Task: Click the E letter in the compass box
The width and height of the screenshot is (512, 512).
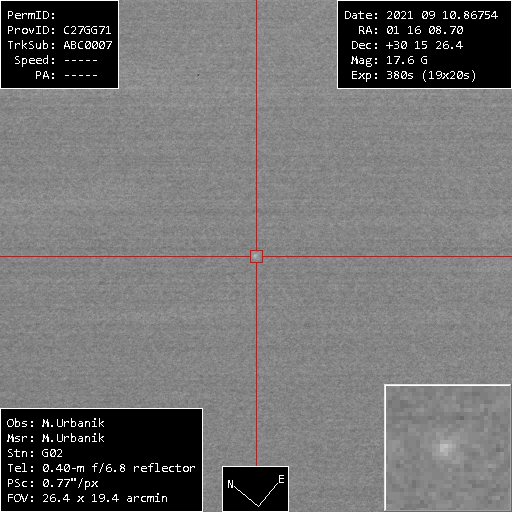Action: (281, 479)
